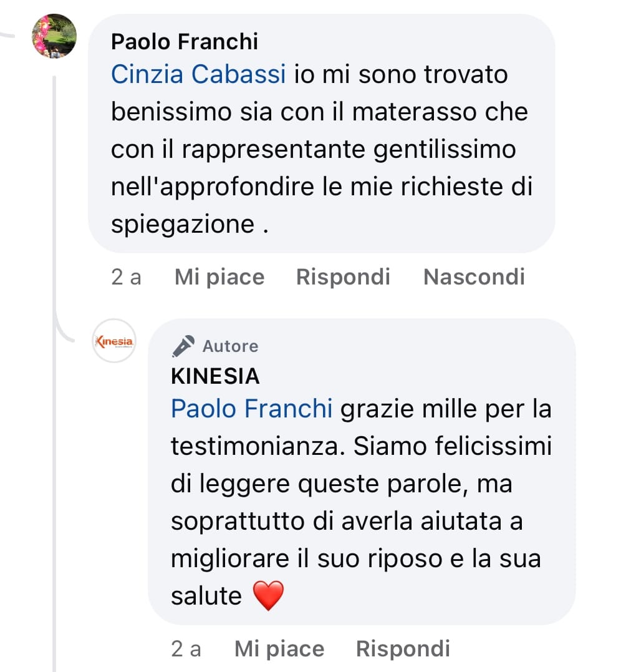Image resolution: width=621 pixels, height=672 pixels.
Task: Open Paolo Franchi's name on first comment
Action: coord(184,42)
